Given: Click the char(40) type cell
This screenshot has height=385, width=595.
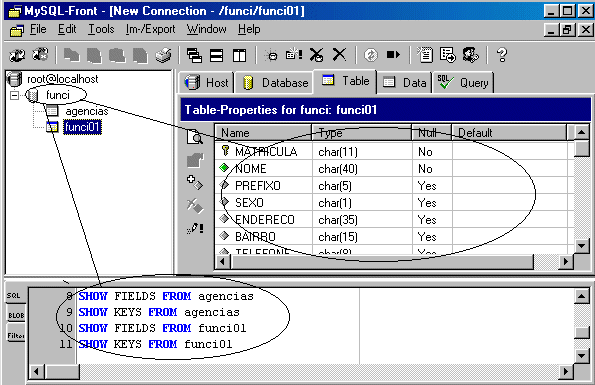Looking at the screenshot, I should coord(362,168).
